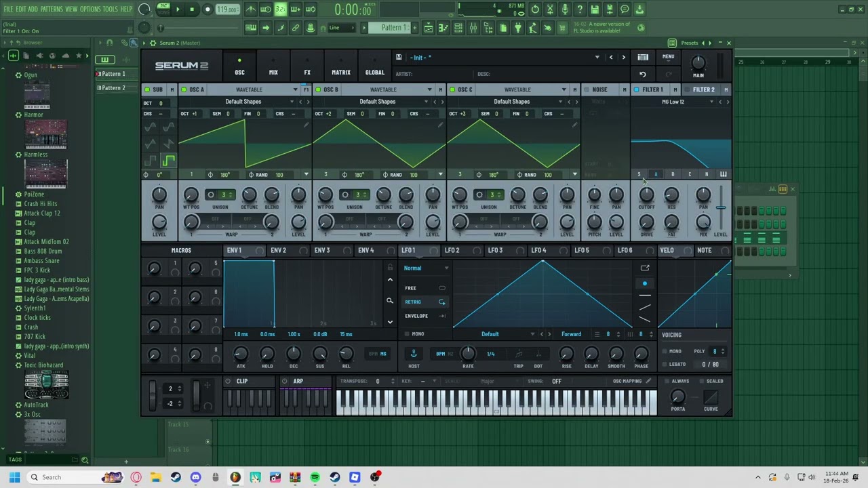The image size is (868, 488).
Task: Click the LFO shape export icon
Action: click(645, 268)
